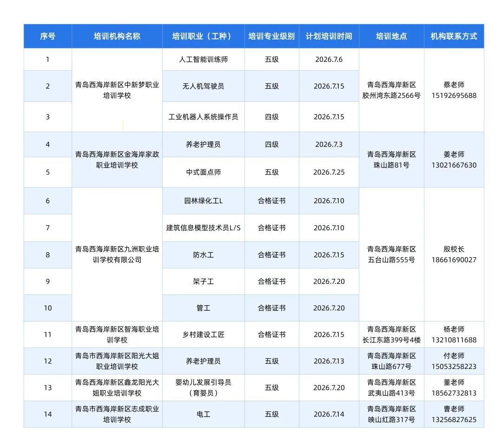Select 养老护理员 in row 12

(203, 361)
